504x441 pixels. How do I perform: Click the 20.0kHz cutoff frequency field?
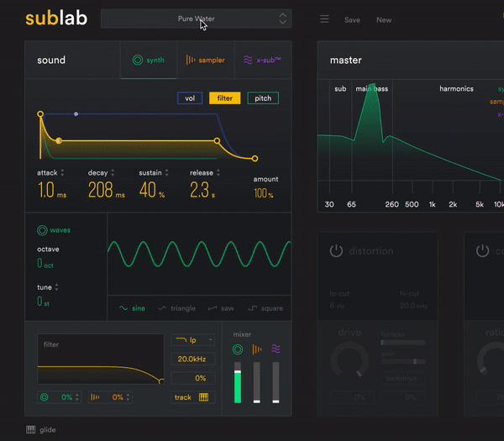tap(193, 359)
